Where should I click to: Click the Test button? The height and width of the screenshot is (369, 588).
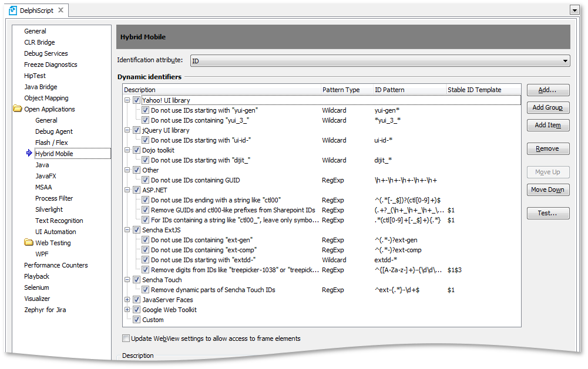click(x=548, y=213)
